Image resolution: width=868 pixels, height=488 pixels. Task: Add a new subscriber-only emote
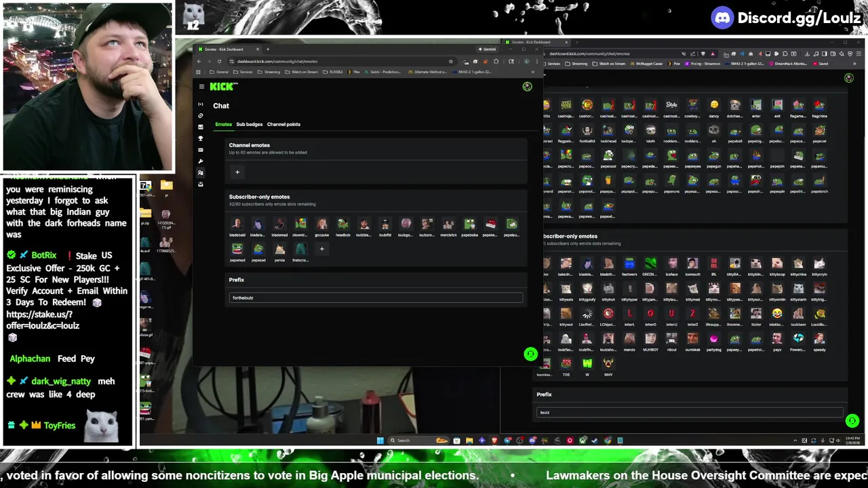(321, 249)
